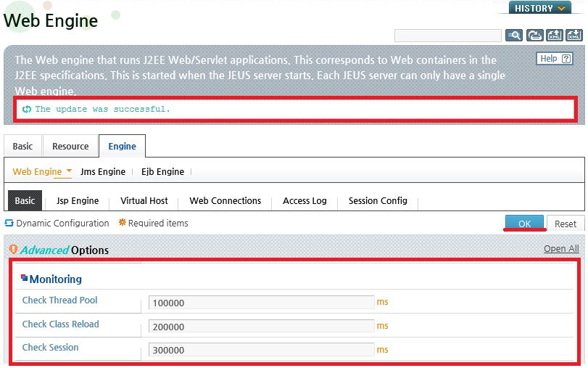
Task: Click the Open All link
Action: coord(561,248)
